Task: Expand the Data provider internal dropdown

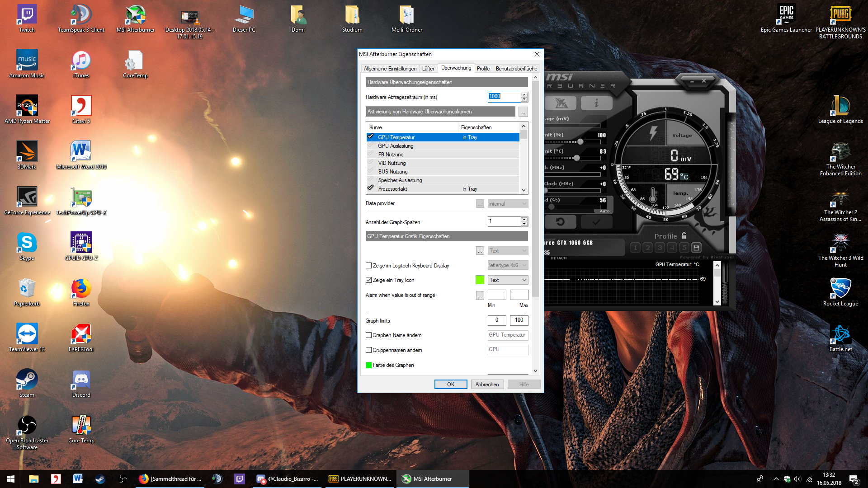Action: pos(508,204)
